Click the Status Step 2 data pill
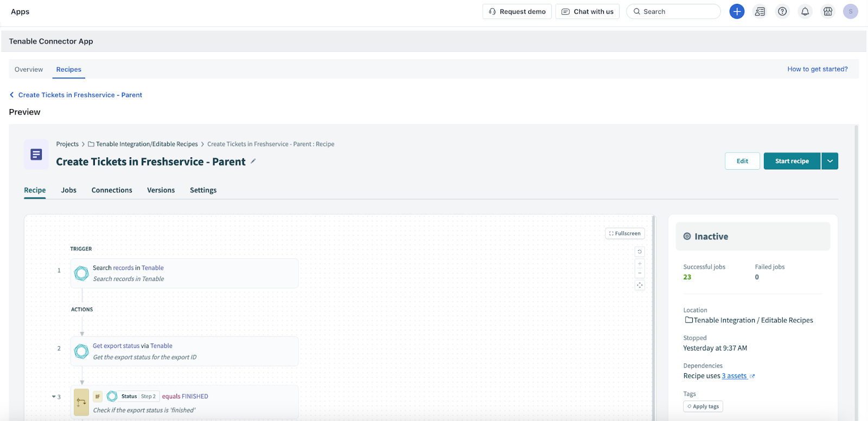 pos(133,397)
